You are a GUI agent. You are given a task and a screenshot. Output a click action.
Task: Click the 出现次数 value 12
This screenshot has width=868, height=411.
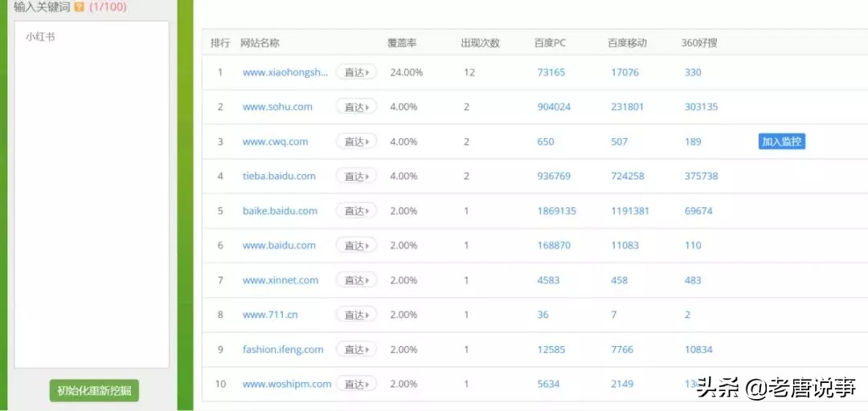(469, 72)
